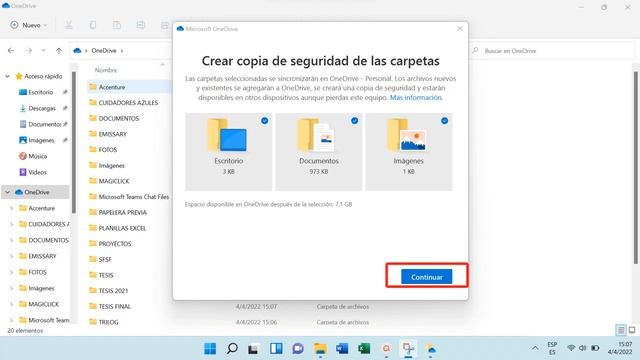Expand CUIDADORES node in navigation tree
Image resolution: width=640 pixels, height=360 pixels.
11,224
